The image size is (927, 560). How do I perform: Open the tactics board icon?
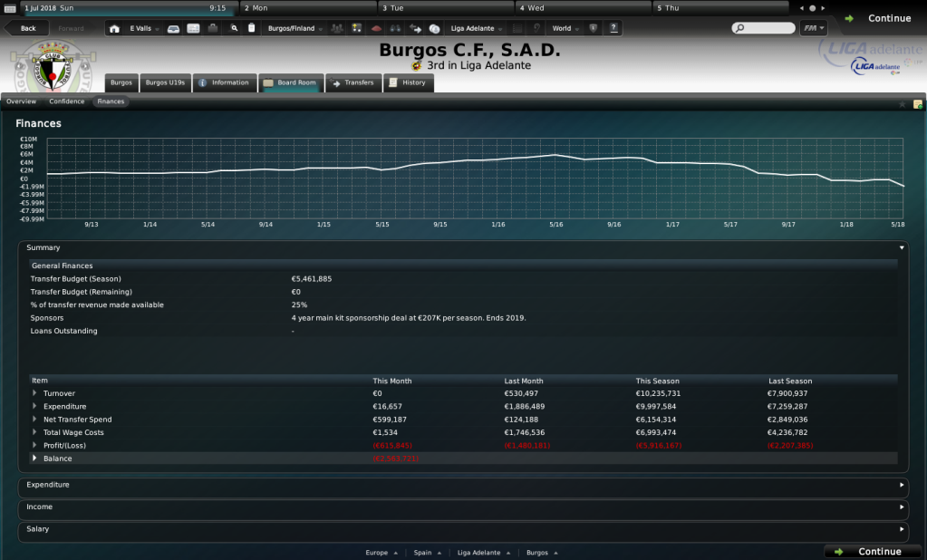[x=356, y=28]
